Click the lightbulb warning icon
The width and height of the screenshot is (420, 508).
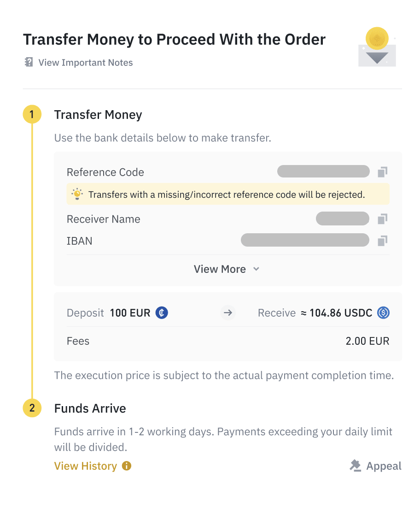77,195
